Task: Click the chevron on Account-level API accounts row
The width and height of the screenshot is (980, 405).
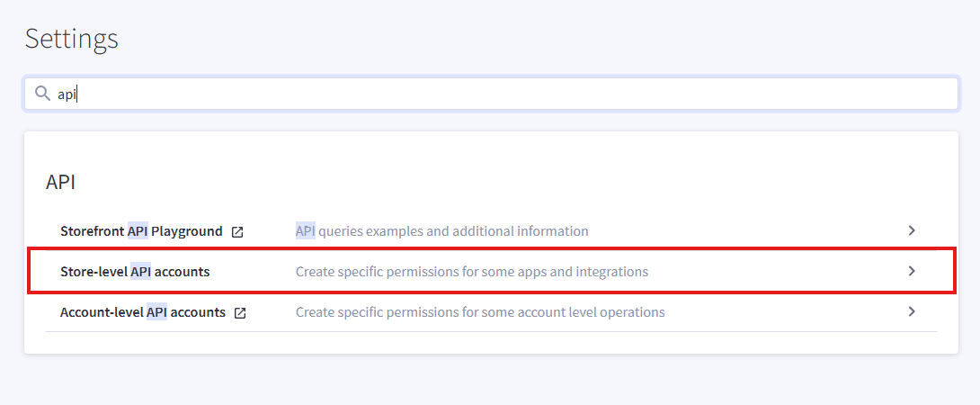Action: tap(912, 311)
